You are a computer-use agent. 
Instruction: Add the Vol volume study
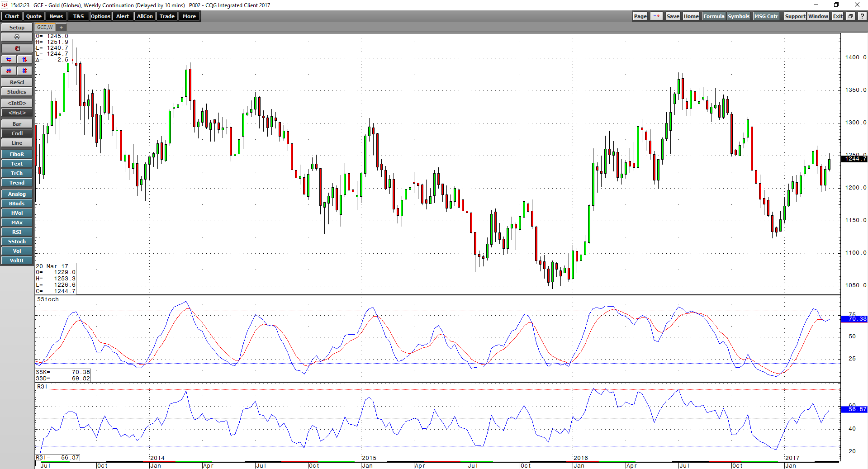(x=17, y=251)
